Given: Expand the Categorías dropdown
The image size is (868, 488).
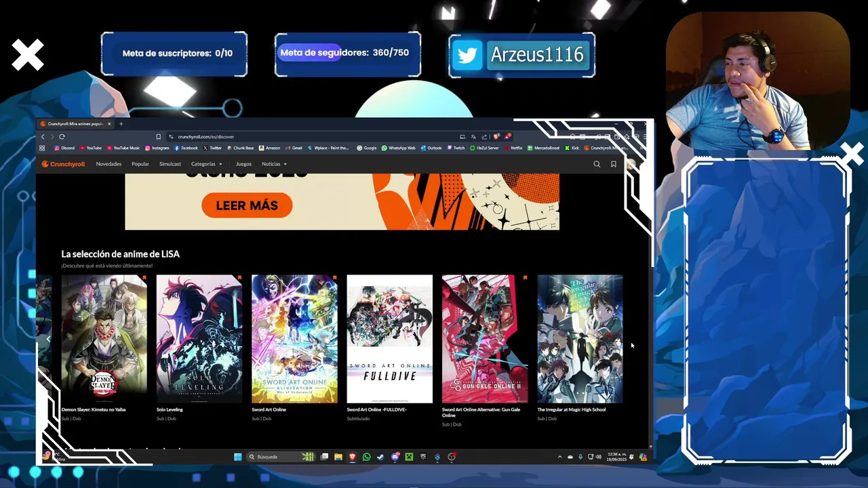Looking at the screenshot, I should point(207,164).
